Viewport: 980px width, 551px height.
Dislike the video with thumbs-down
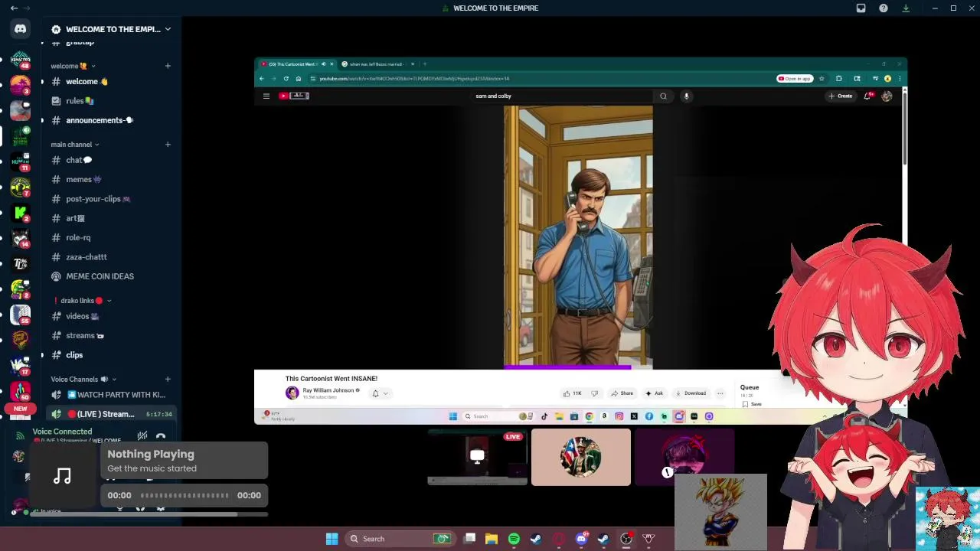[594, 393]
